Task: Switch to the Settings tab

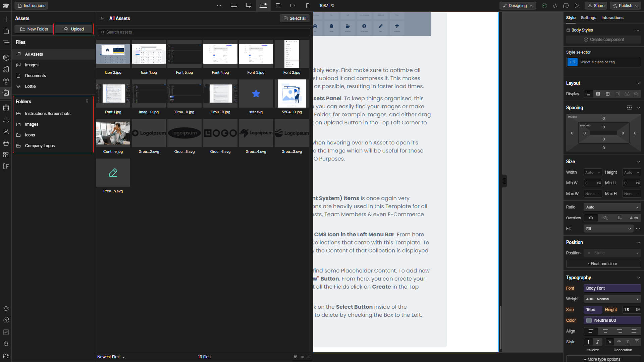Action: 588,18
